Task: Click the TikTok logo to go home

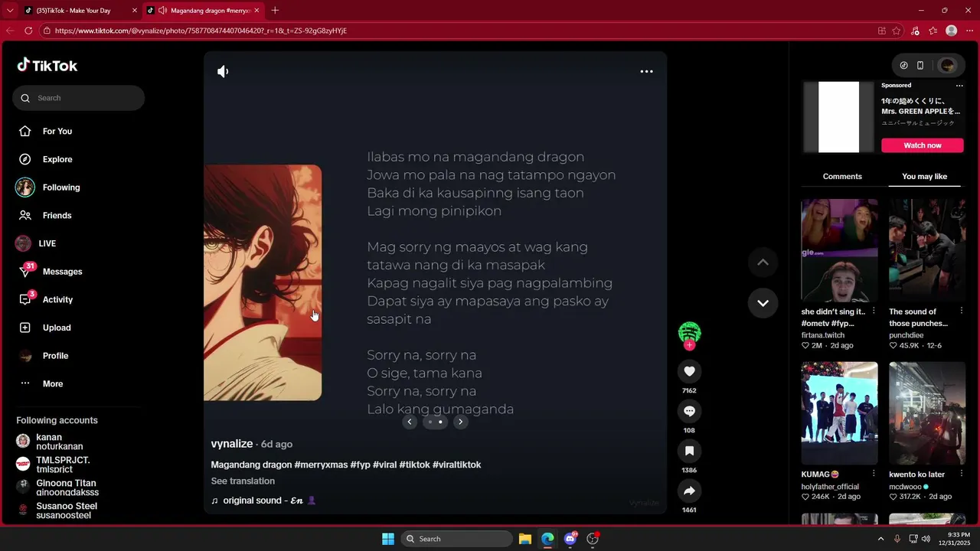Action: click(x=47, y=66)
